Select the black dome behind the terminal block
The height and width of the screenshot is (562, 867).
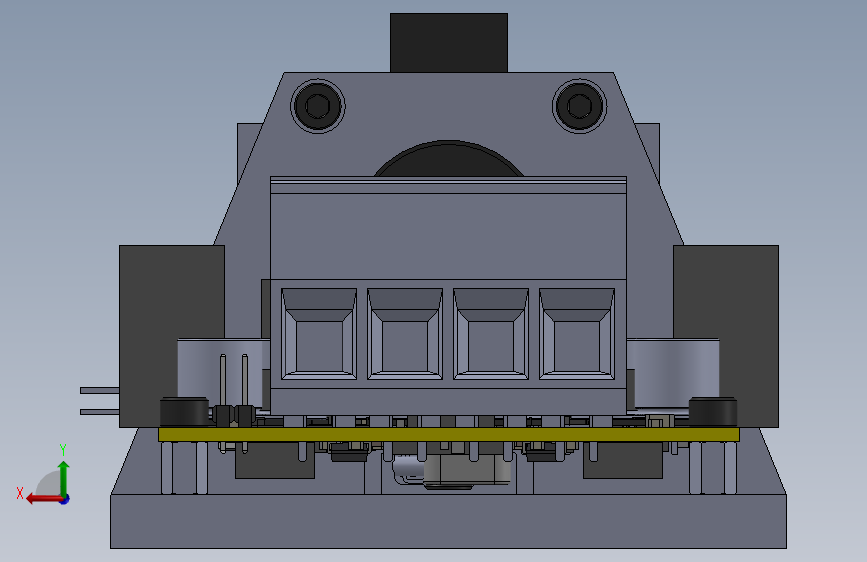(448, 159)
